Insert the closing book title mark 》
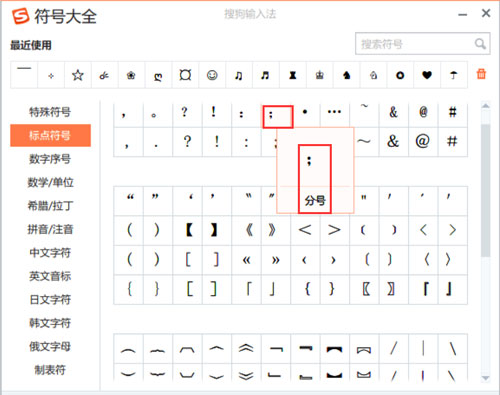This screenshot has width=500, height=395. point(276,230)
